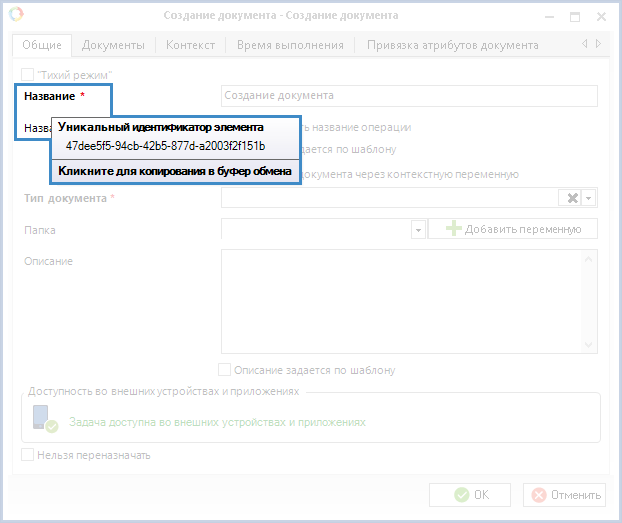
Task: Click Описание scrollbar down arrow
Action: click(x=589, y=344)
